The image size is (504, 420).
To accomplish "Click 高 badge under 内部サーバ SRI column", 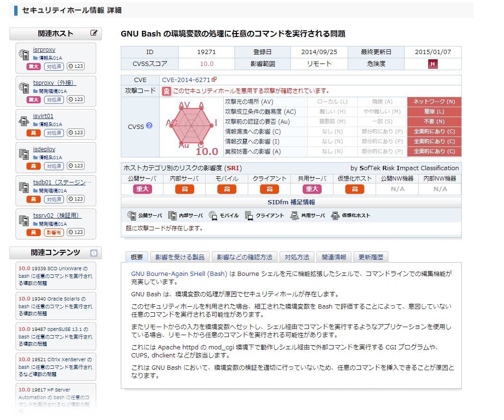I will [x=185, y=189].
